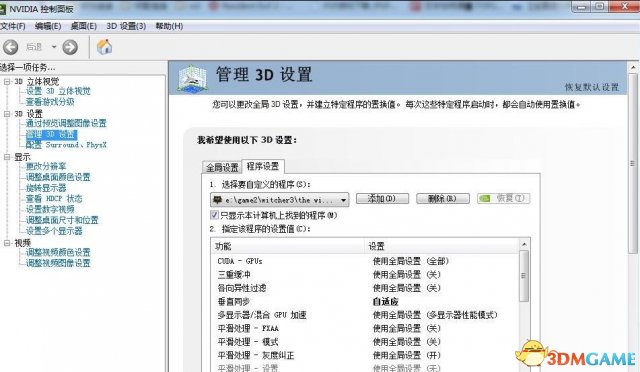Collapse the 3D 立体视觉 tree node

pos(7,82)
